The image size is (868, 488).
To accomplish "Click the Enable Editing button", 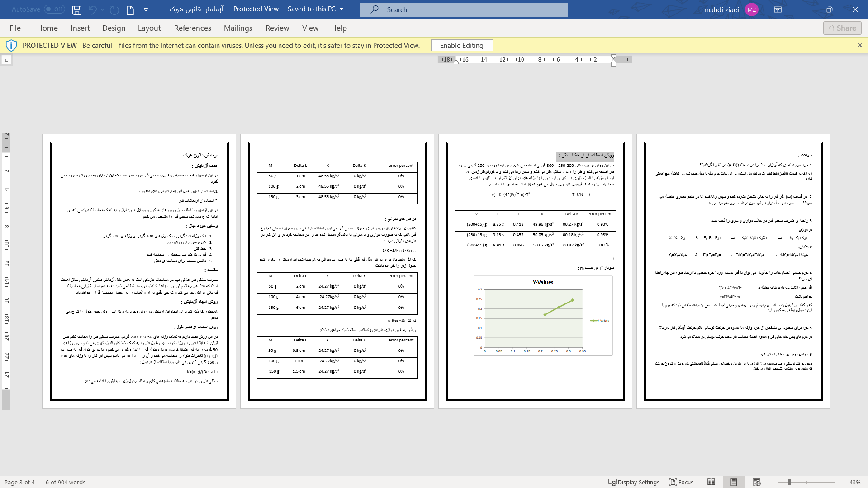I will click(x=462, y=45).
